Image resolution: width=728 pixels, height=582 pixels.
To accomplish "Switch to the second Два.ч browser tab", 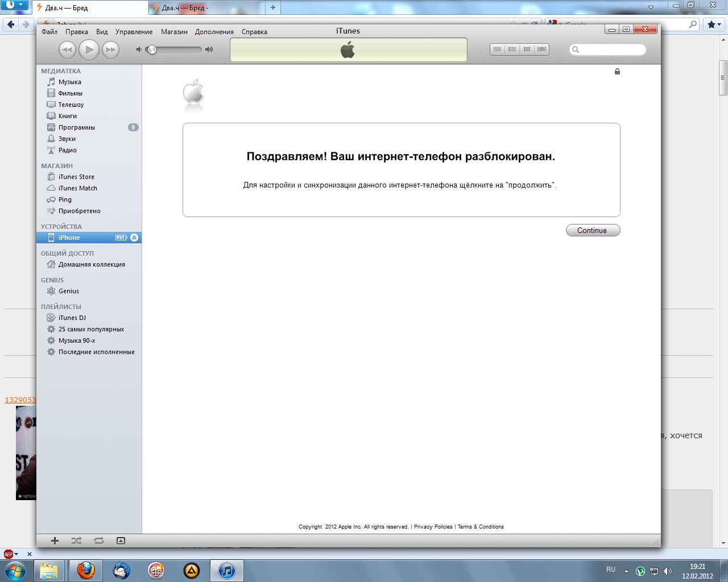I will coord(207,7).
